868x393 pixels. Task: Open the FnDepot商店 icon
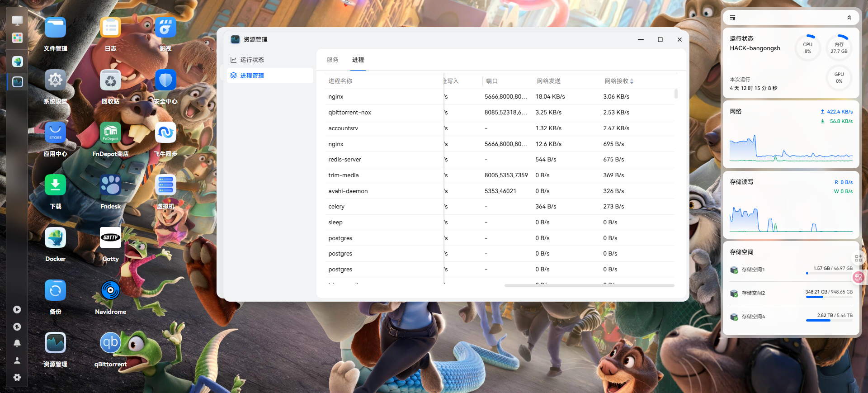coord(110,133)
